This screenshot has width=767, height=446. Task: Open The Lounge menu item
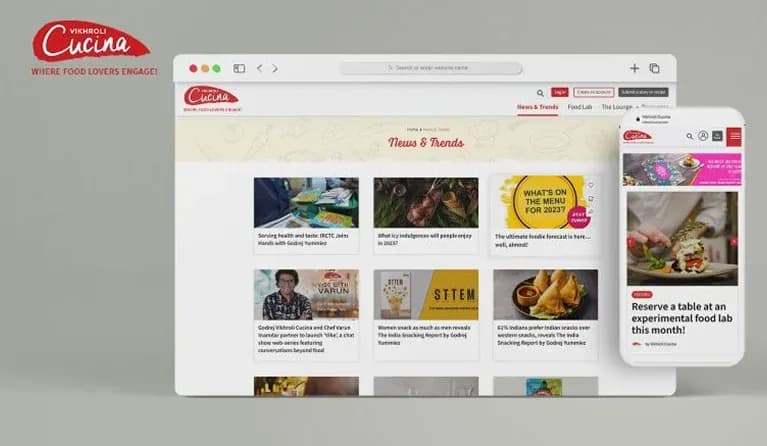tap(617, 107)
